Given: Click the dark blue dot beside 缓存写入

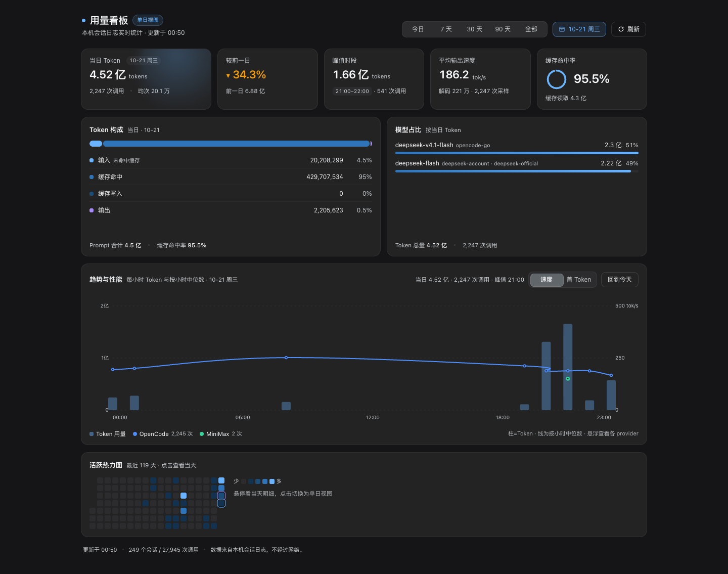Looking at the screenshot, I should click(92, 194).
